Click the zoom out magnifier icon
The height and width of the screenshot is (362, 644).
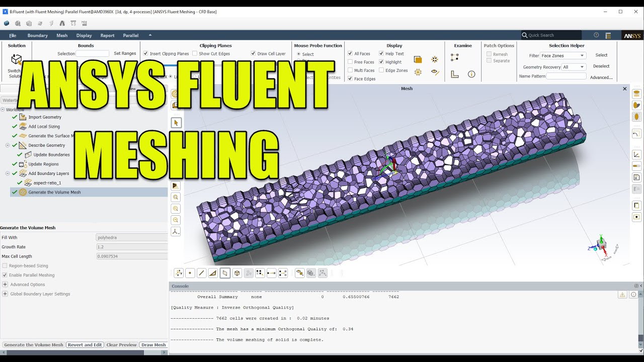pos(176,220)
